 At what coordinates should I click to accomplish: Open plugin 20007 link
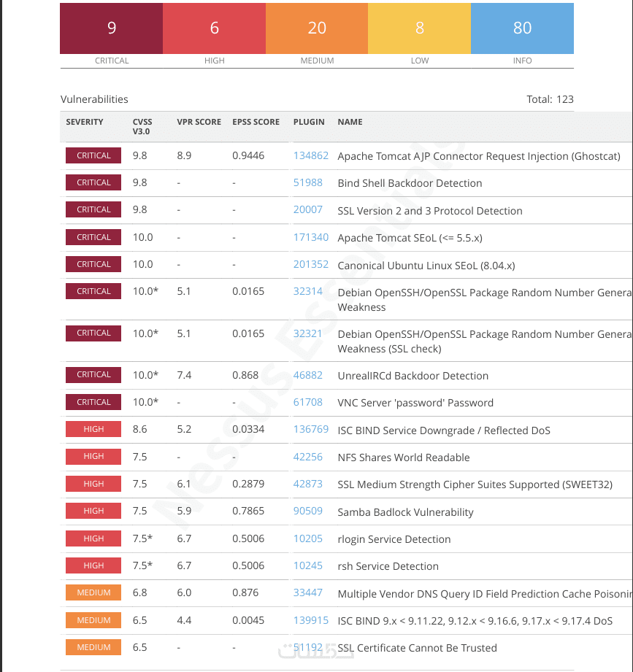click(x=307, y=209)
